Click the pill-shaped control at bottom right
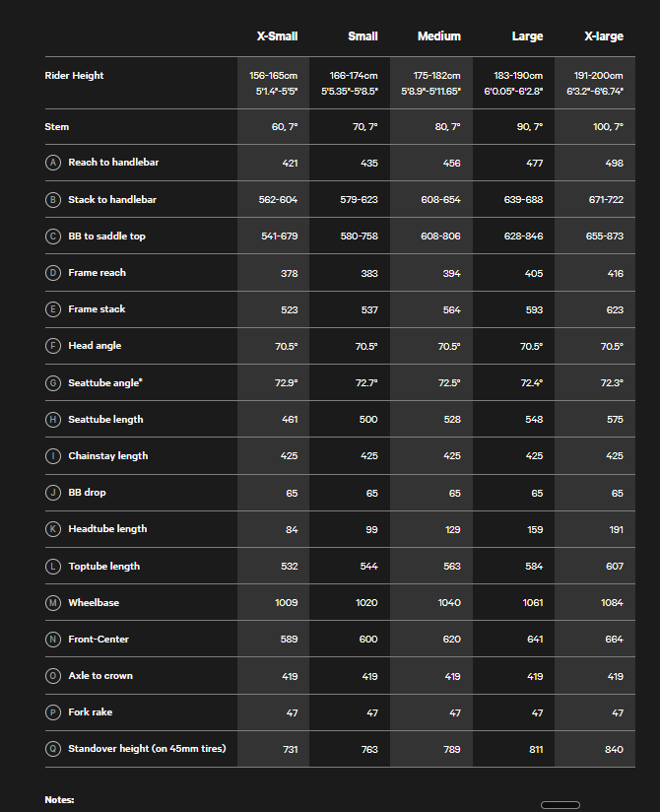Image resolution: width=660 pixels, height=812 pixels. pyautogui.click(x=561, y=805)
